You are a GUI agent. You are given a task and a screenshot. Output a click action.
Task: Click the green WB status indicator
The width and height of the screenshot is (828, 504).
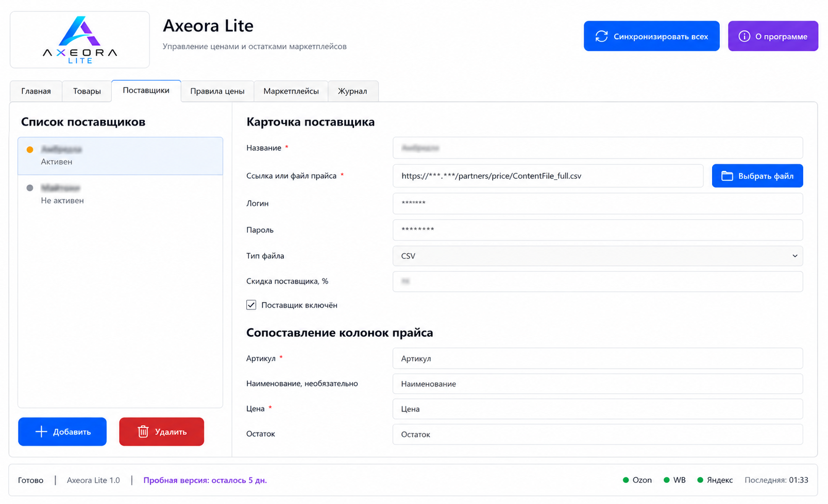click(x=667, y=480)
